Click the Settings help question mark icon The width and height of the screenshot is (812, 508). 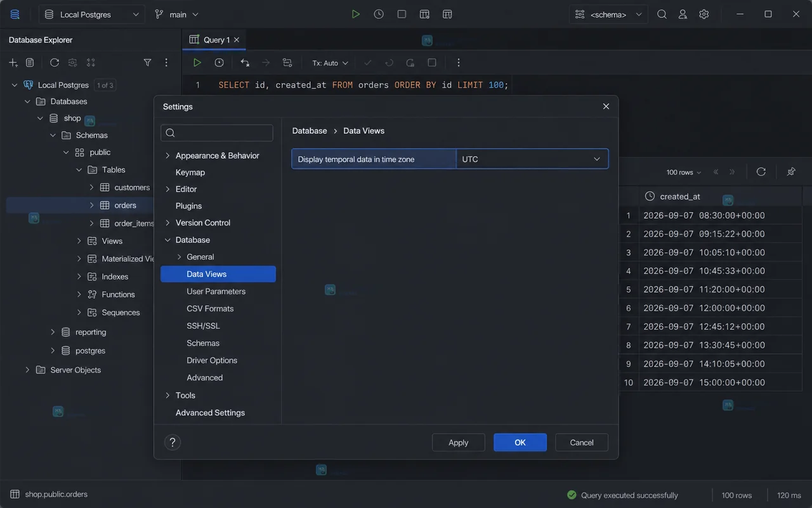coord(173,443)
